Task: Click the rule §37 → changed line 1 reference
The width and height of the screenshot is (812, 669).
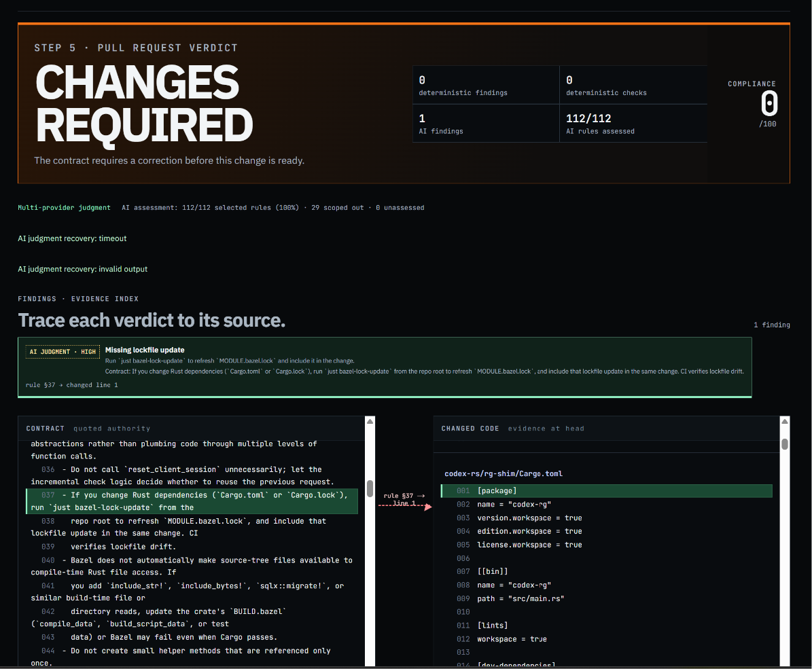Action: pos(72,384)
